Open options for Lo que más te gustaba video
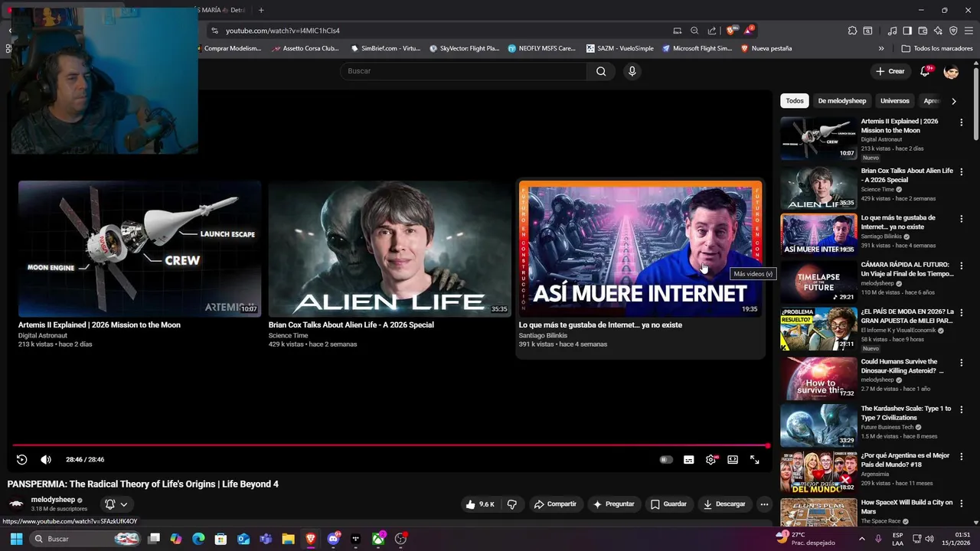The height and width of the screenshot is (551, 980). coord(962,219)
